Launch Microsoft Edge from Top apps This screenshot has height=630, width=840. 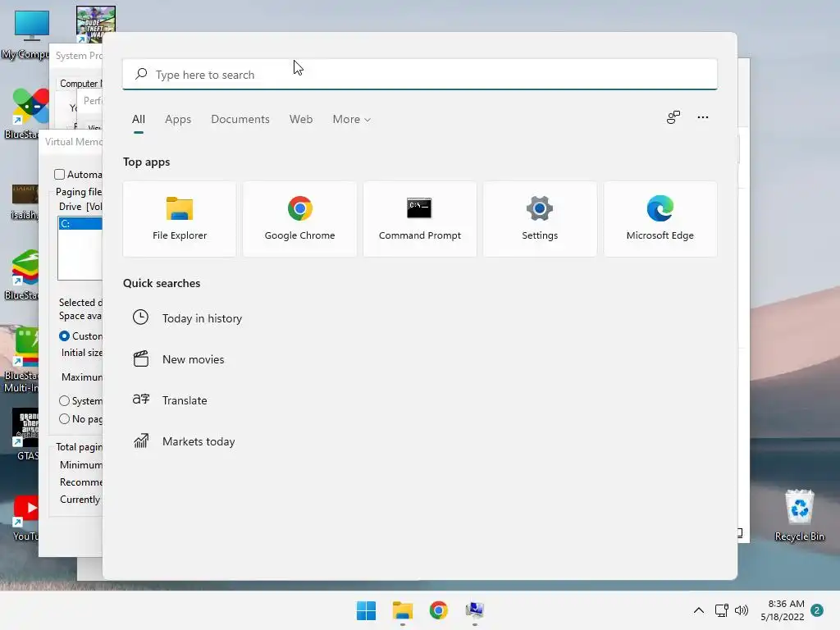(x=660, y=218)
